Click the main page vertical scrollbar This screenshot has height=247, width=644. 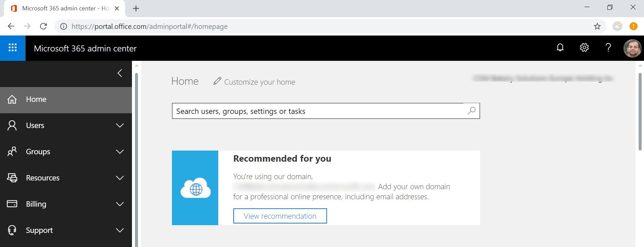(640, 112)
